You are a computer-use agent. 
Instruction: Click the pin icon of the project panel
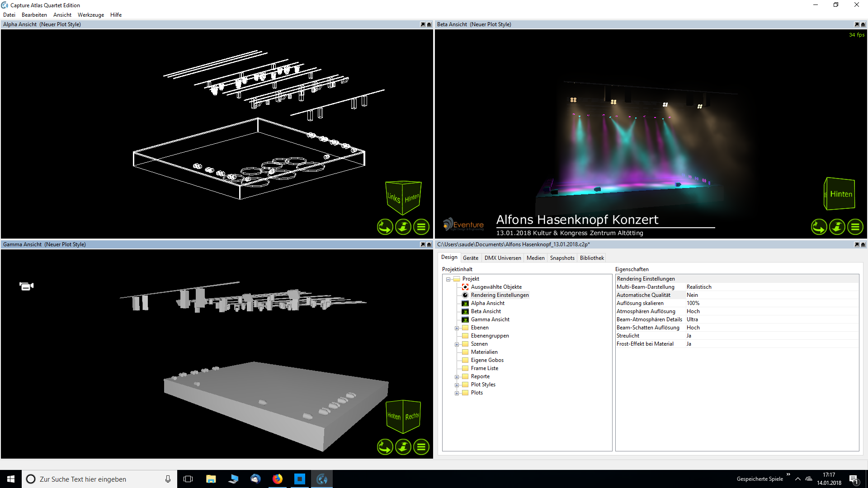[x=857, y=244]
